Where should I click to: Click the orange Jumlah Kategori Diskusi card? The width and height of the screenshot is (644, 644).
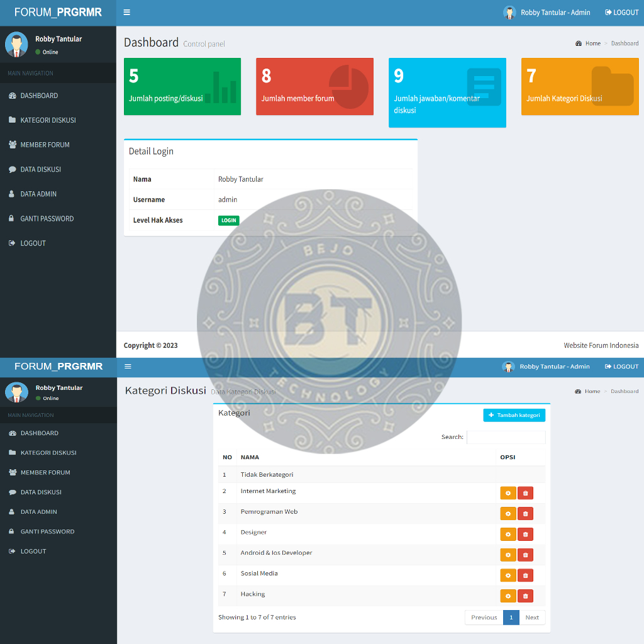[x=580, y=87]
